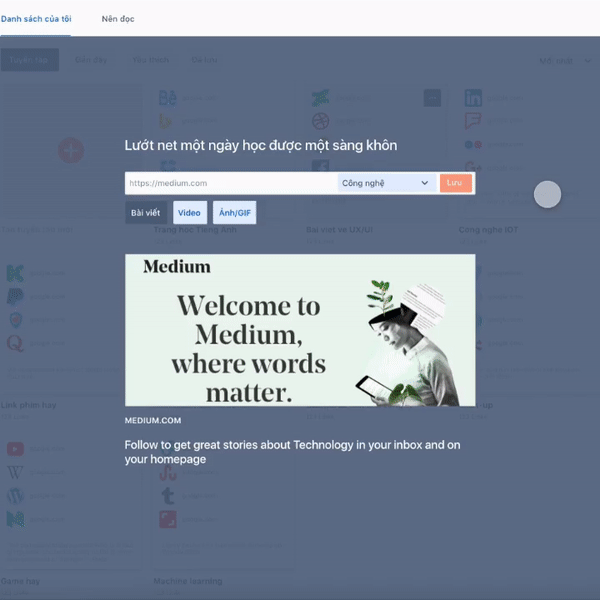Click the Flickr two-dot icon
Viewport: 600px width, 600px height.
[x=473, y=145]
